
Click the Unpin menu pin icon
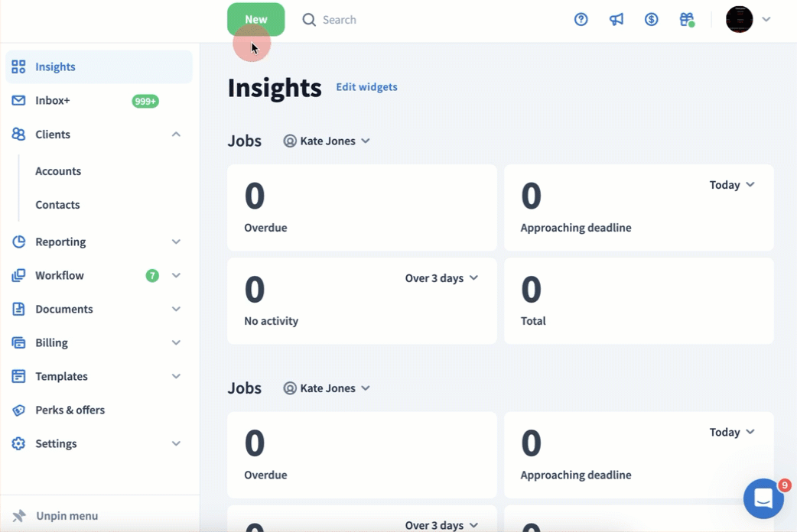19,516
